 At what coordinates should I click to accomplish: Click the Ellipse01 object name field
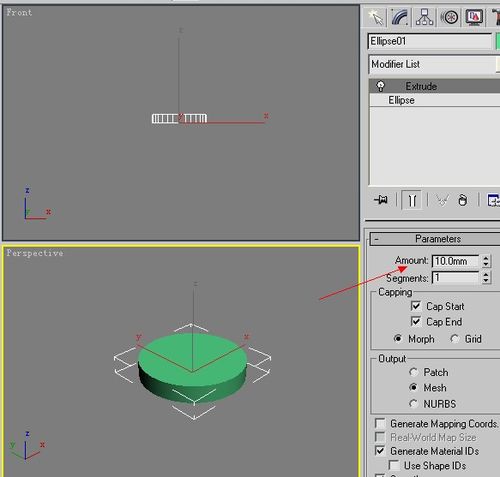pos(430,41)
